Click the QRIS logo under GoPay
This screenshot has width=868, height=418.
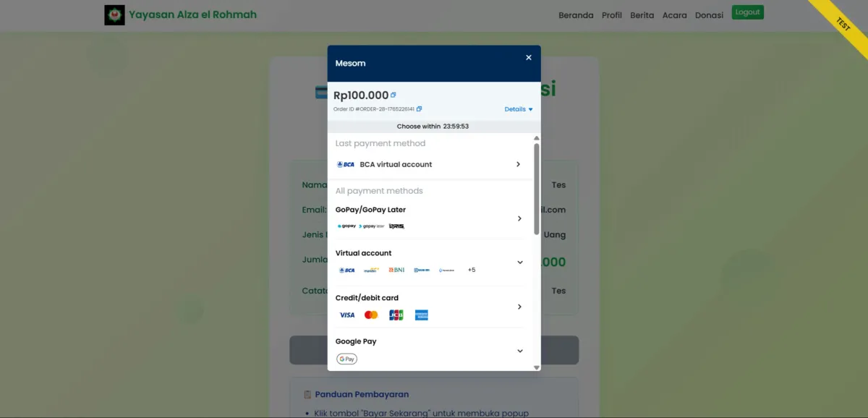pos(396,226)
